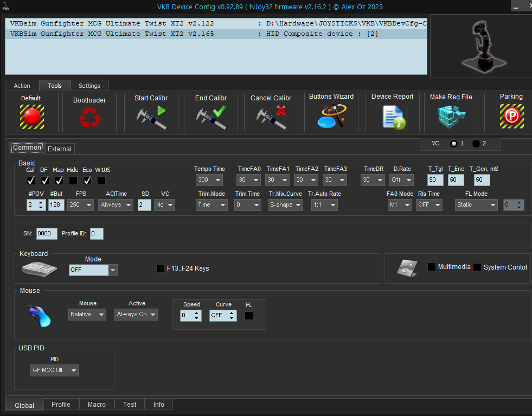The image size is (532, 416).
Task: Open the Tempo Time dropdown
Action: pyautogui.click(x=209, y=180)
